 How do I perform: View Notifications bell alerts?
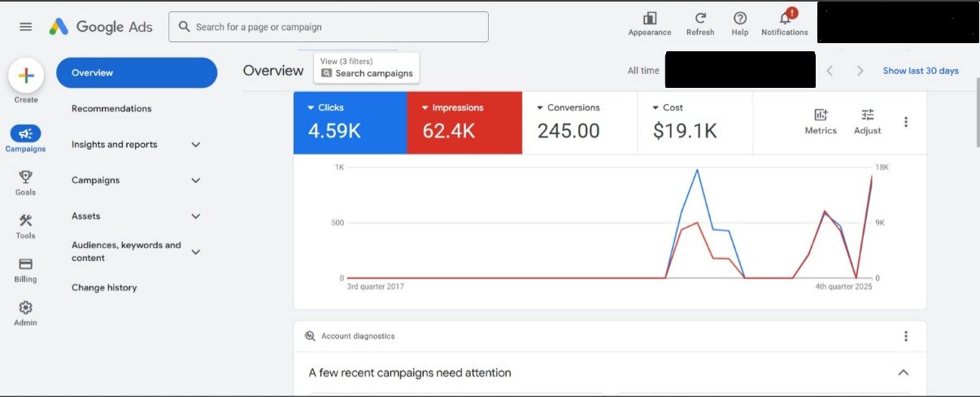tap(785, 19)
